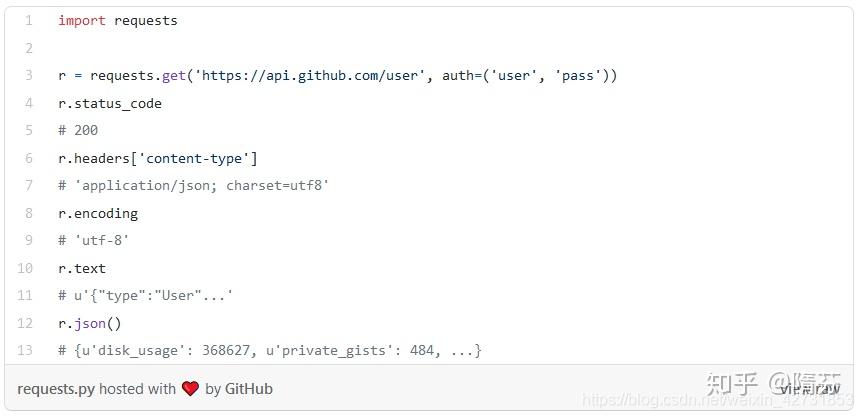The image size is (863, 418).
Task: Click the r.json() code line
Action: click(x=90, y=323)
